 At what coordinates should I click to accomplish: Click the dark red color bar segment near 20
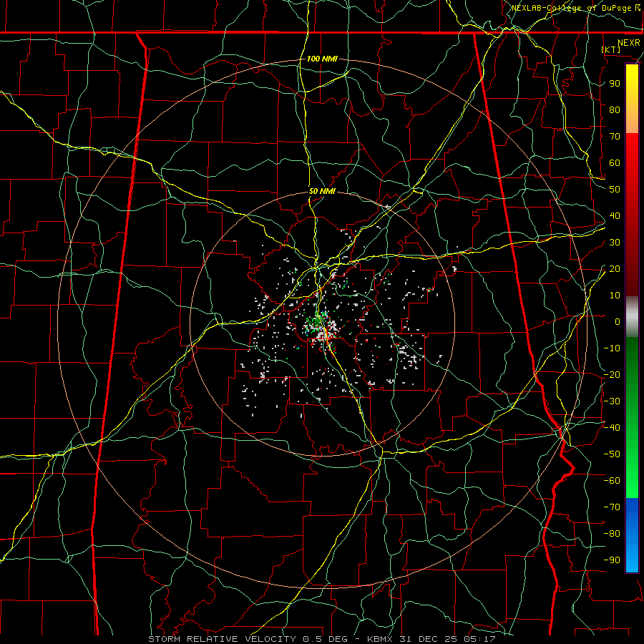[x=632, y=269]
